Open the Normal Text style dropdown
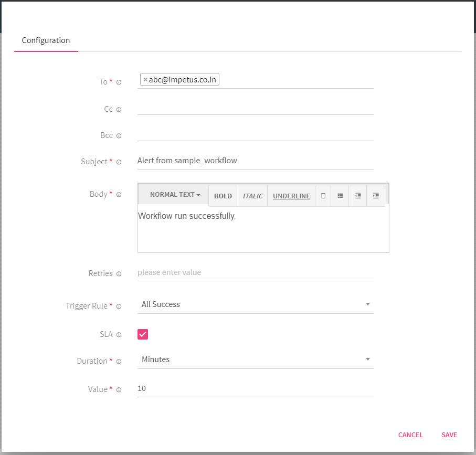 click(175, 195)
